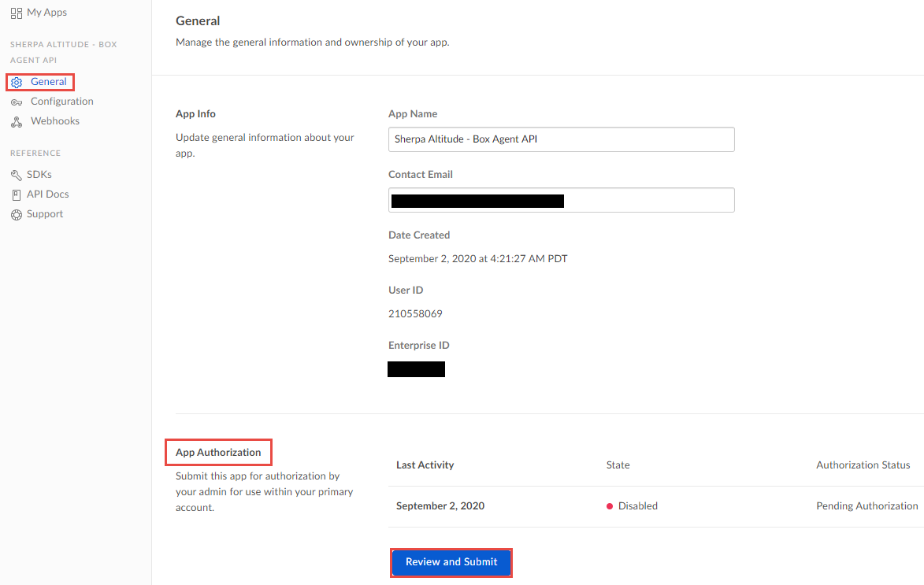Open the SDKs reference link
Screen dimensions: 924x585
(x=39, y=175)
